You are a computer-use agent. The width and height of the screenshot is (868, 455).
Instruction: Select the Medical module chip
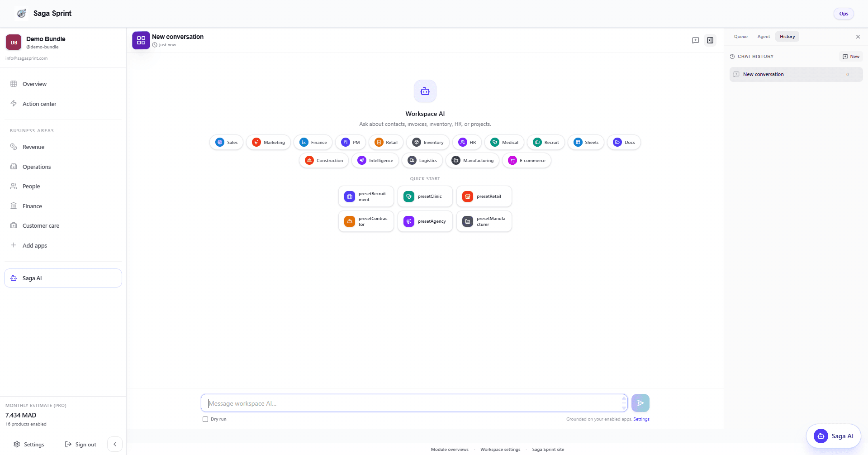[x=504, y=142]
